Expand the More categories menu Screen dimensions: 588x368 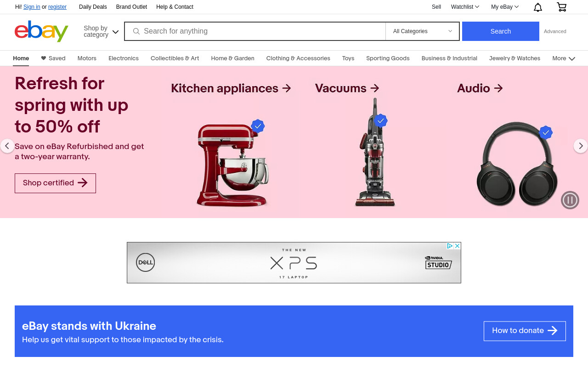click(x=564, y=58)
